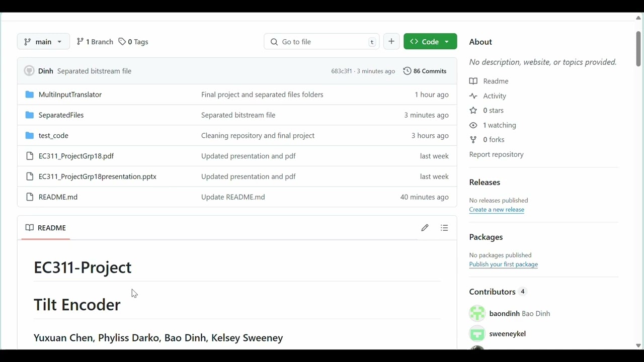This screenshot has height=362, width=644.
Task: Click the '1 hour ago' timestamp
Action: click(432, 95)
